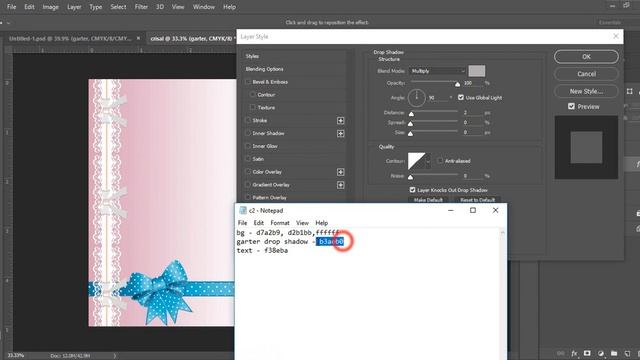Open the 3D menu
The width and height of the screenshot is (640, 360).
click(160, 7)
